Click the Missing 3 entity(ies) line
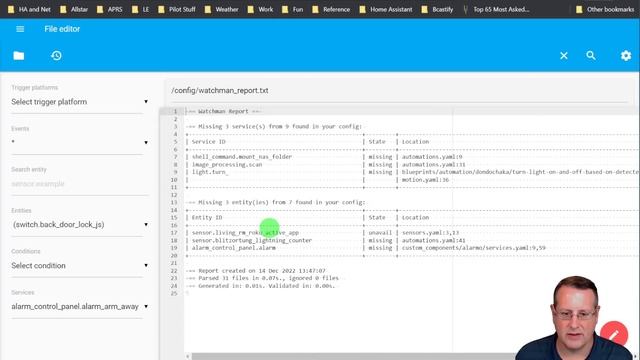The height and width of the screenshot is (360, 640). coord(276,202)
